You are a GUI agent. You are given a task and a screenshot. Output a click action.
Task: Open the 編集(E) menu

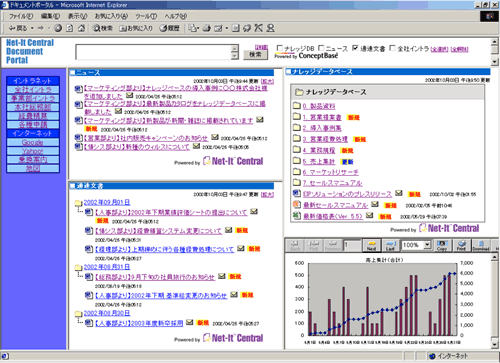click(x=50, y=16)
